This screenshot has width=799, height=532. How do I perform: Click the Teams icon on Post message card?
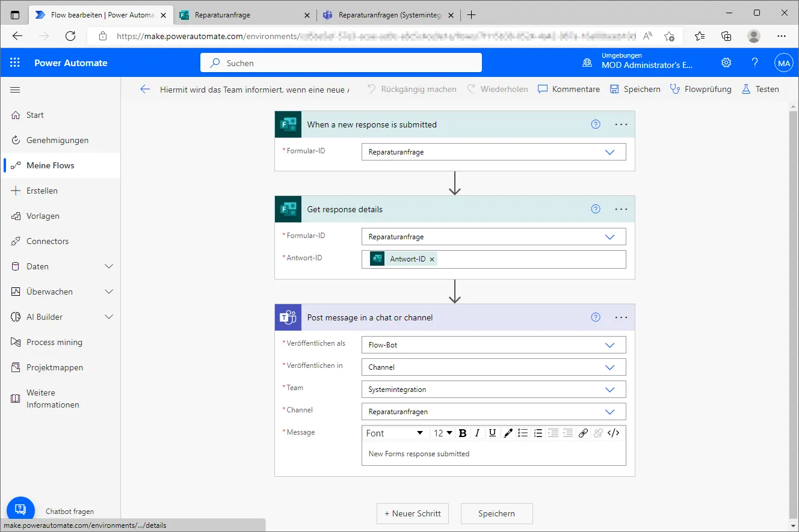tap(288, 317)
